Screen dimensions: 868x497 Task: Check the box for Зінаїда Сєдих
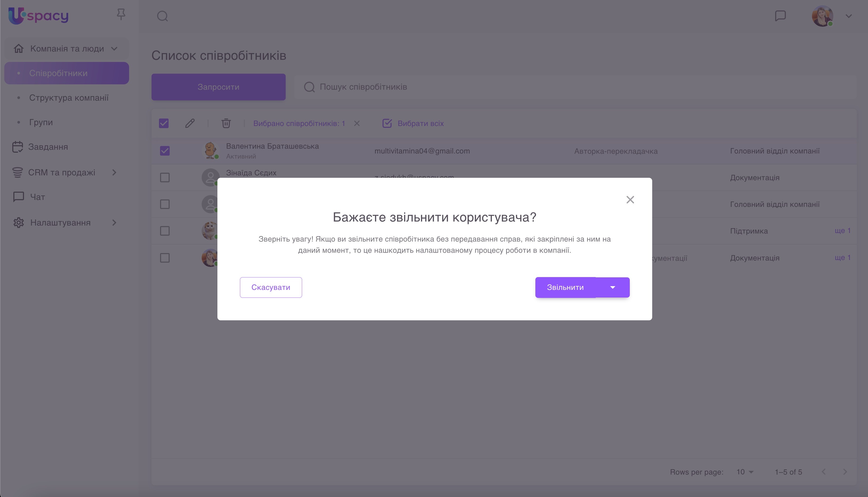tap(165, 177)
